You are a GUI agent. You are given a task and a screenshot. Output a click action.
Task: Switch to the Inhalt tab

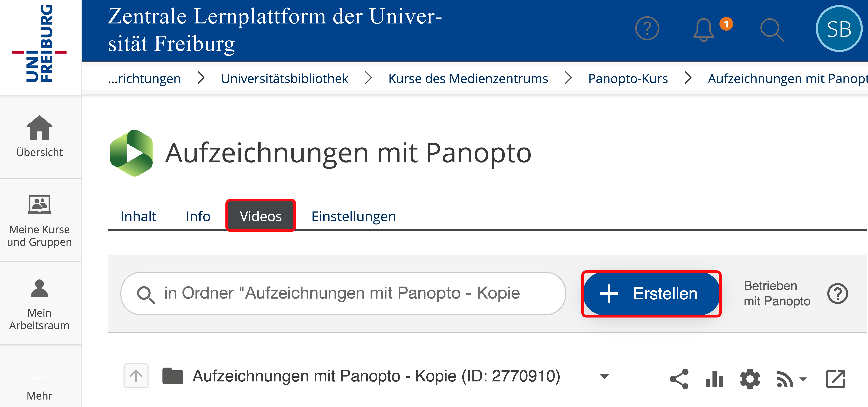[138, 216]
